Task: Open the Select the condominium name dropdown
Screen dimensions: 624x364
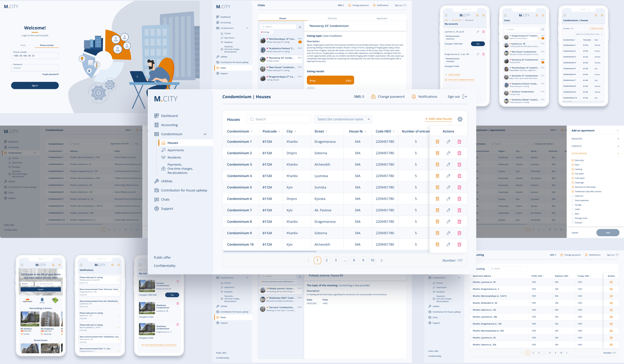Action: (x=343, y=119)
